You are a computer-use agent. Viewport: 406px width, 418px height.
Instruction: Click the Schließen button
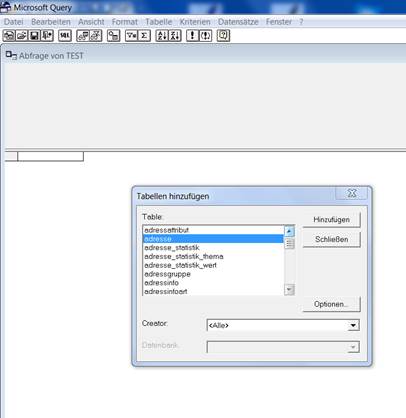coord(331,239)
